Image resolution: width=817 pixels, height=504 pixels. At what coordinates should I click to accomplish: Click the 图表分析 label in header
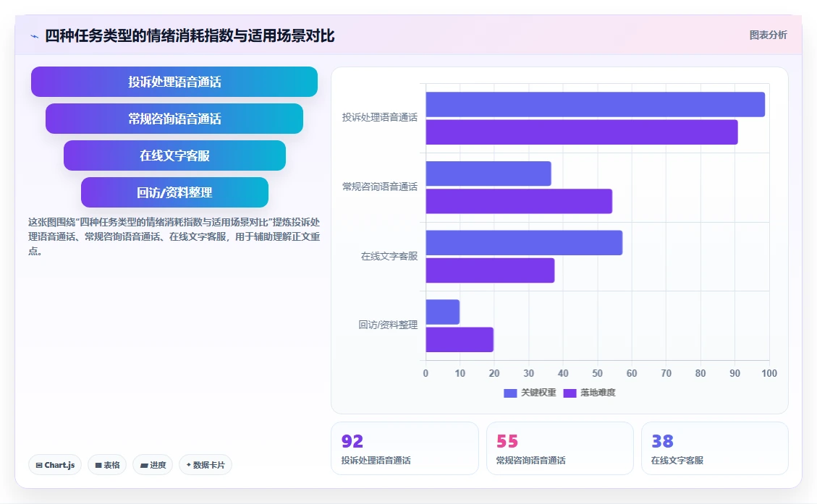coord(768,35)
